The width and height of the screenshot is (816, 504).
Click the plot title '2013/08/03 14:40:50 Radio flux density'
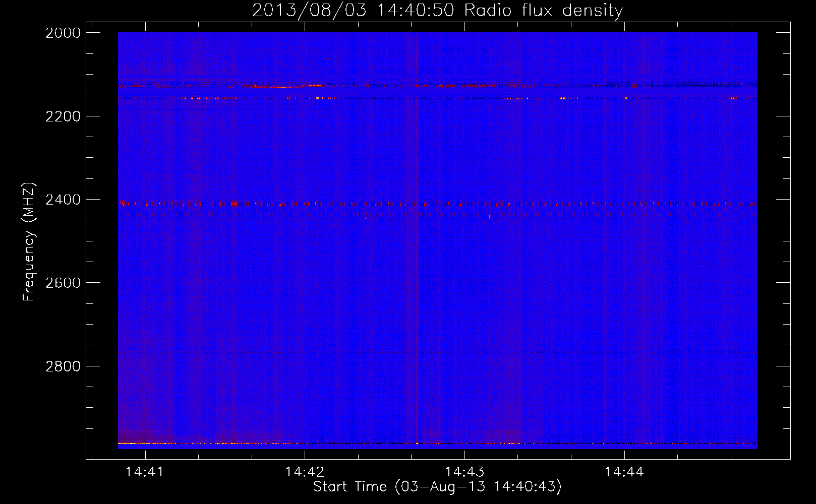point(437,10)
